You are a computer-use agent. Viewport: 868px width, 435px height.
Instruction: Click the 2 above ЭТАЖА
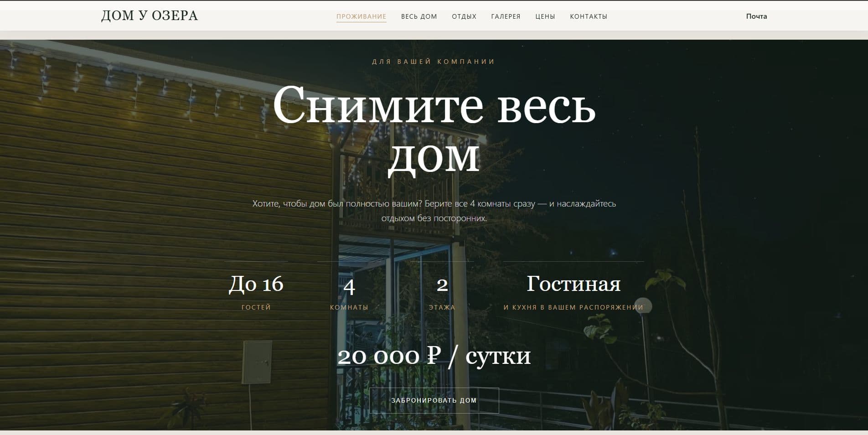[x=442, y=285]
